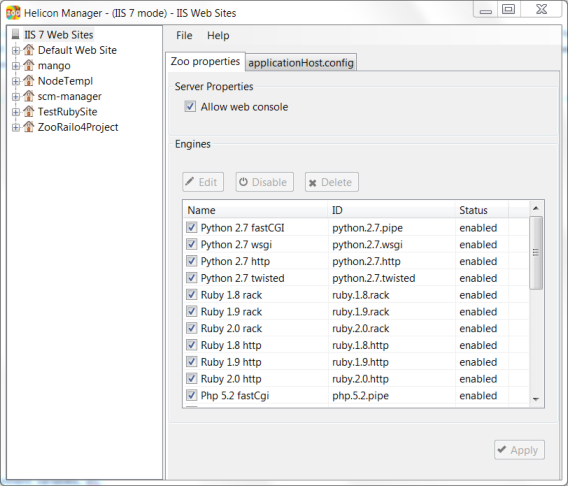Uncheck the Php 5.2 fastCgi engine
The height and width of the screenshot is (486, 568).
click(192, 395)
